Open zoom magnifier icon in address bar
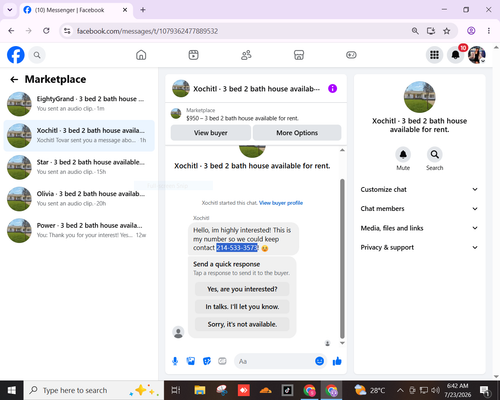Screen dimensions: 500x400 pos(415,31)
